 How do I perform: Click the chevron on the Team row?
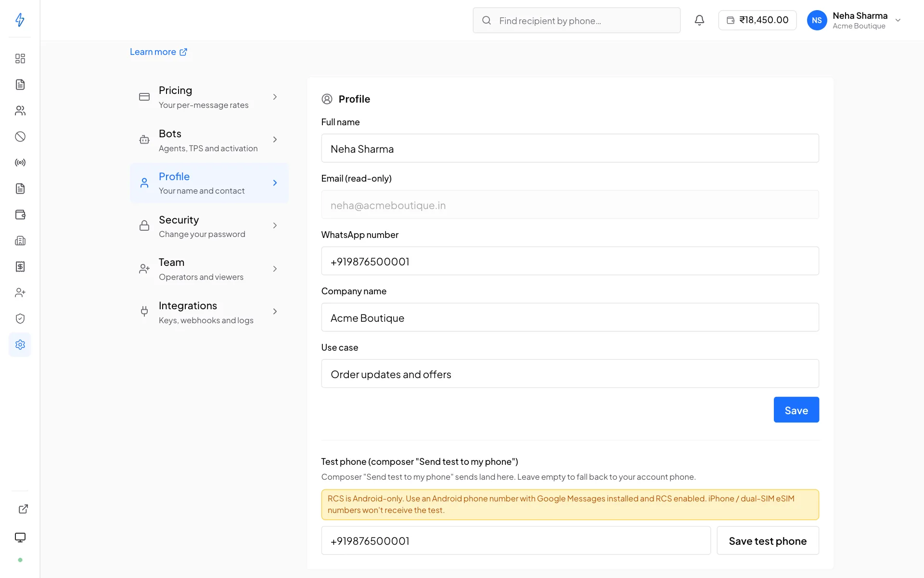coord(275,269)
